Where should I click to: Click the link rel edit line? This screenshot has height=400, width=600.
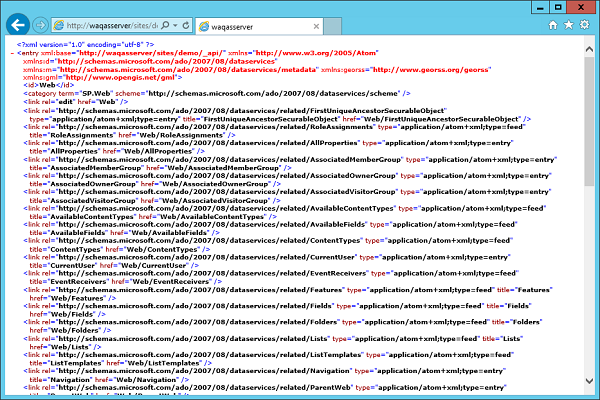pos(76,102)
